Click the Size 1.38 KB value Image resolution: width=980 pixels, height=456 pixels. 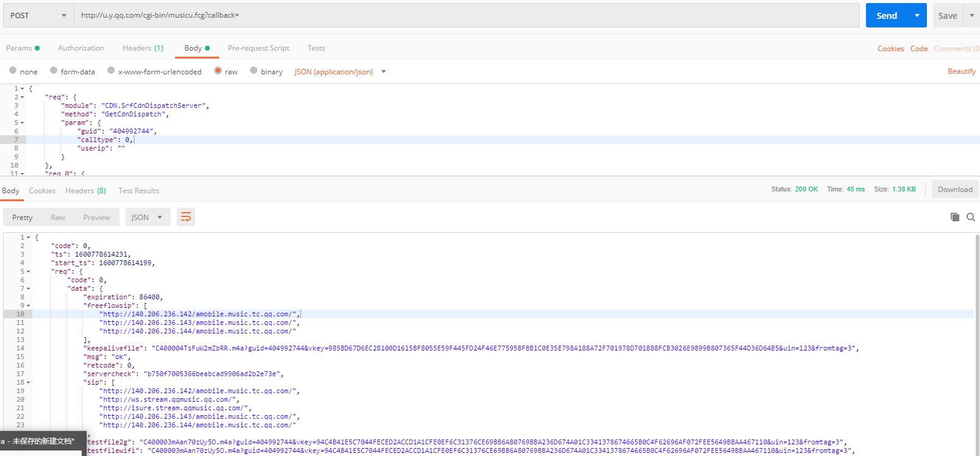[904, 189]
